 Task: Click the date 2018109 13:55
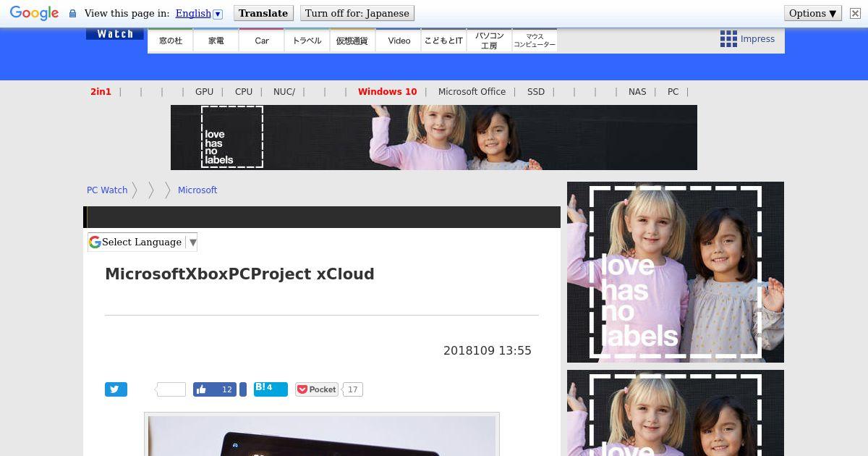pos(488,350)
